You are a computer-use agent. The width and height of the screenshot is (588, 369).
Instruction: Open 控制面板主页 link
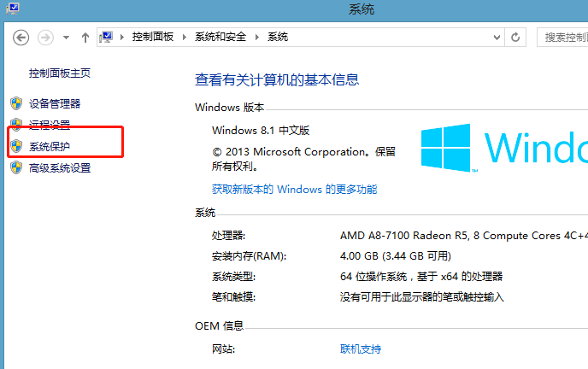coord(60,73)
